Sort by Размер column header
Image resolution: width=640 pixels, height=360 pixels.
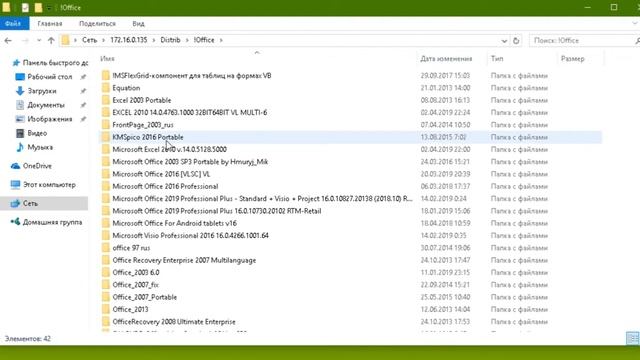(572, 59)
